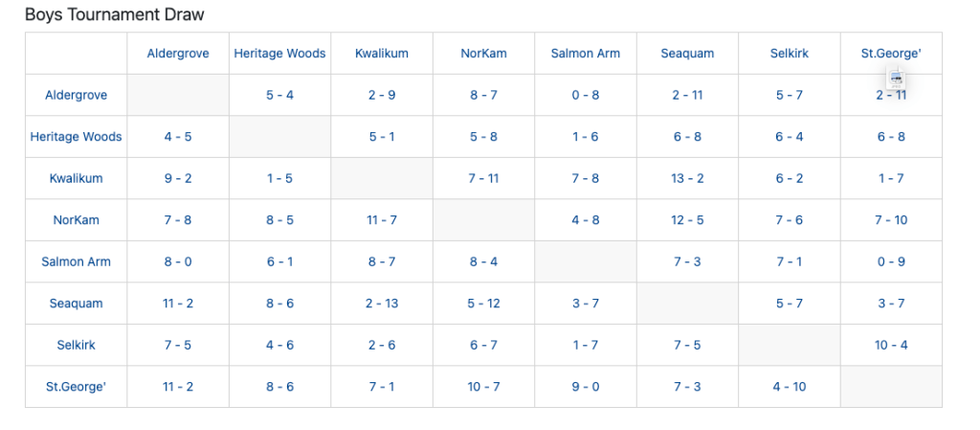
Task: Click the 10 - 4 Selkirk vs St.George' score
Action: coord(891,345)
